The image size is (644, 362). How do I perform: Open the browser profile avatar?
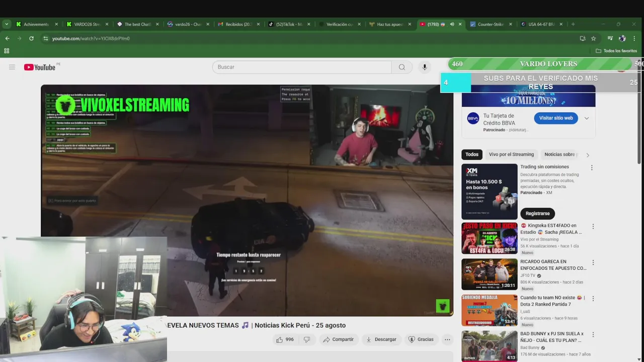(x=622, y=38)
